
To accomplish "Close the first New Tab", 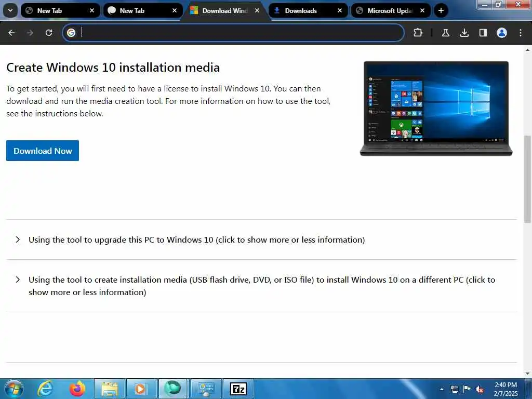I will [92, 10].
